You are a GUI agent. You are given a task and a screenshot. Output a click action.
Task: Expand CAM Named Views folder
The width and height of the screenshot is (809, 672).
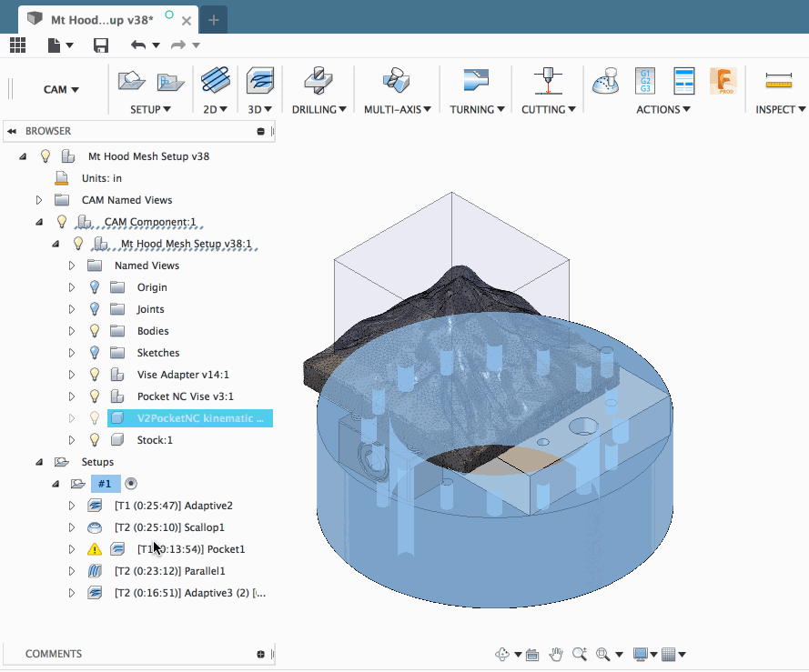point(39,200)
